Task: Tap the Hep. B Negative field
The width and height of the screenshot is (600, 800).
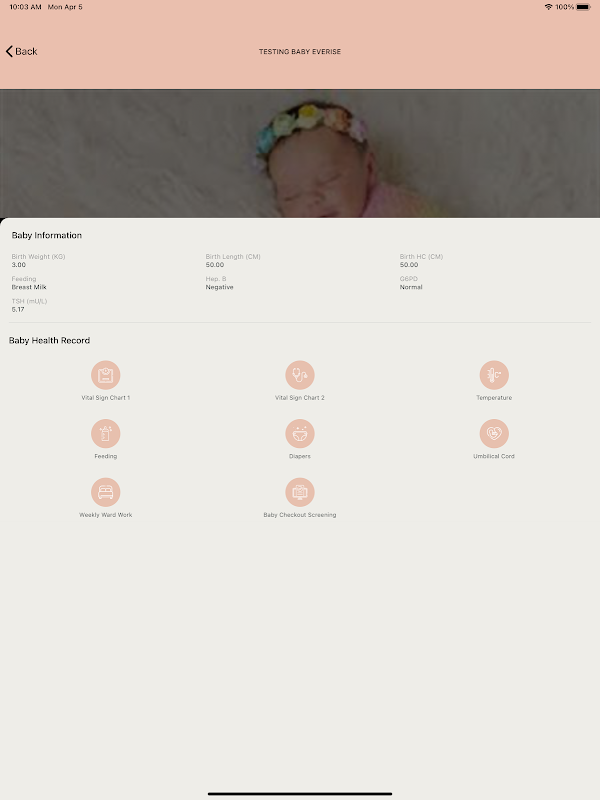Action: click(x=219, y=283)
